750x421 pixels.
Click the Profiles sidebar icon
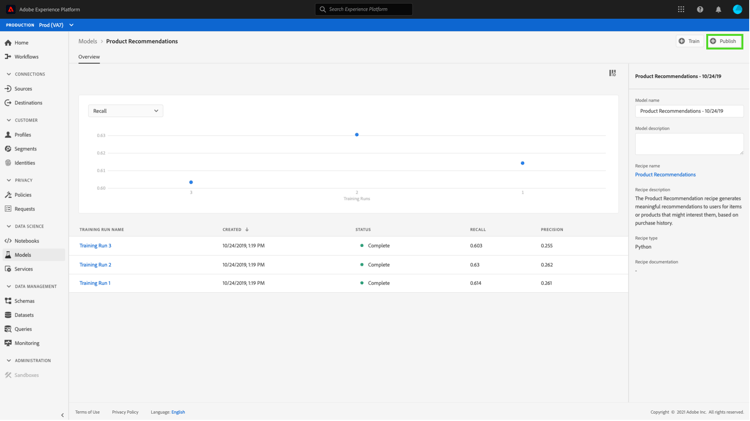coord(8,134)
